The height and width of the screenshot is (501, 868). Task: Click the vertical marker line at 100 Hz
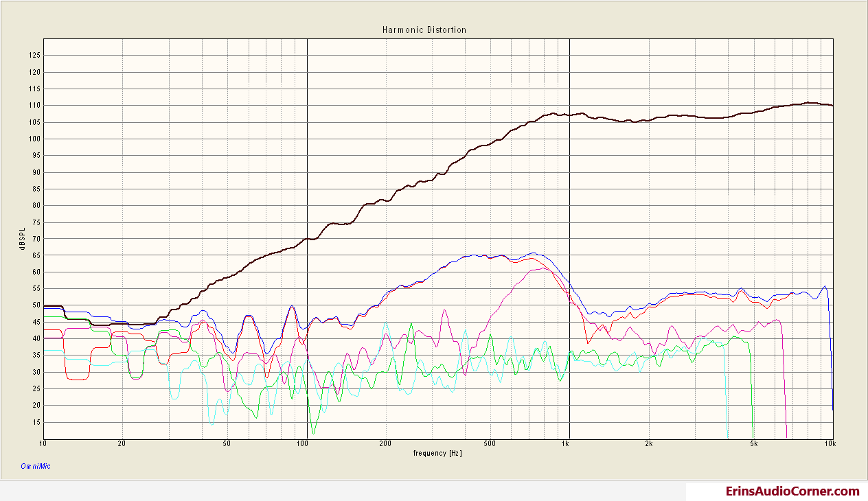(x=306, y=239)
